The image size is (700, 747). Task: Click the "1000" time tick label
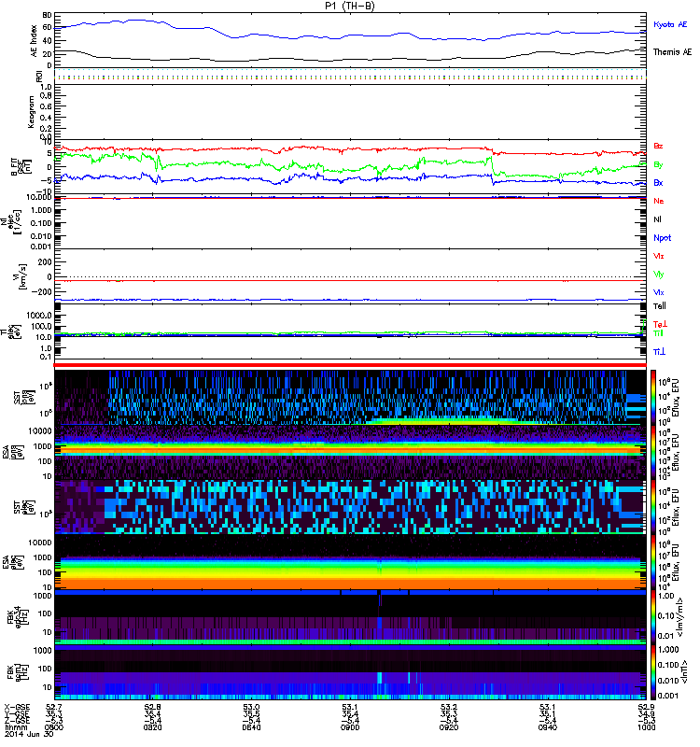point(646,727)
